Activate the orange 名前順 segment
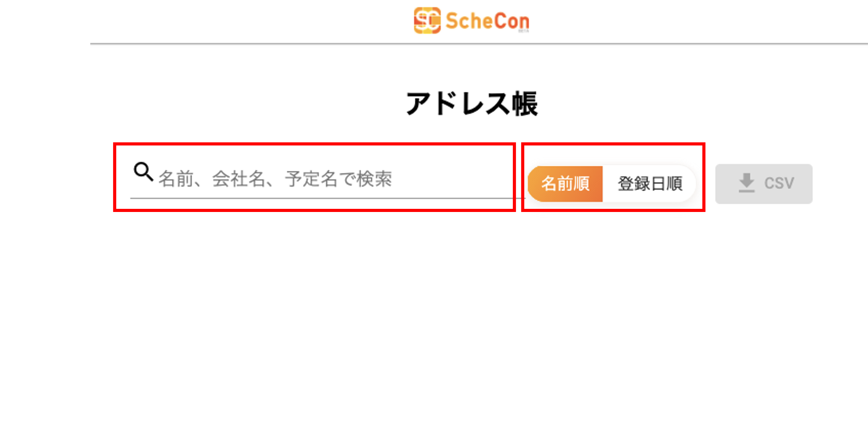This screenshot has height=439, width=868. pyautogui.click(x=565, y=183)
